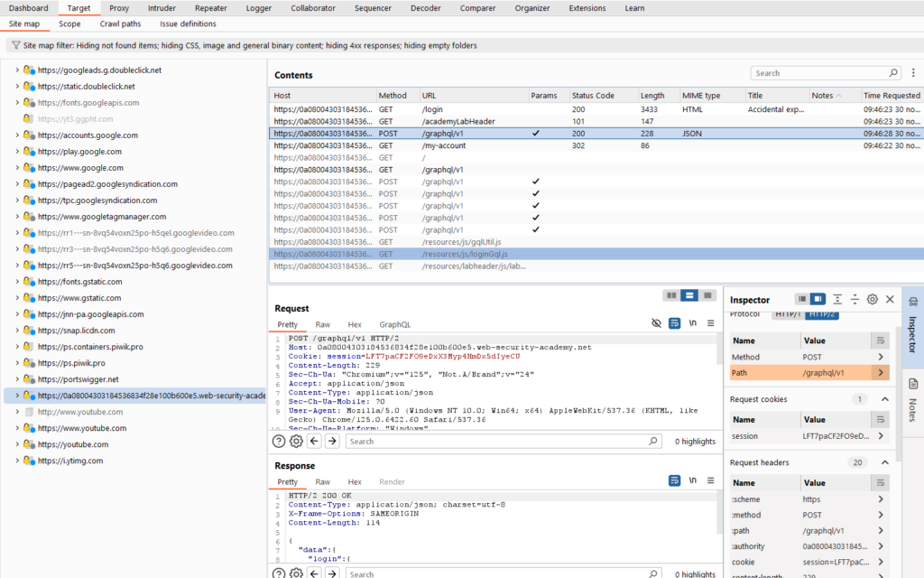Select the /login GET row in Contents
924x578 pixels.
click(x=433, y=109)
